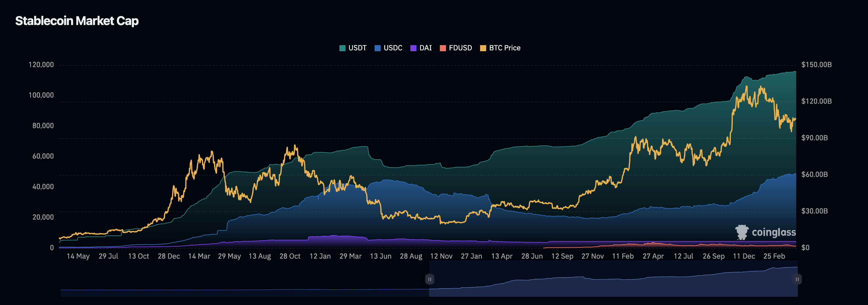
Task: Click the 12 Jan date label
Action: (320, 256)
